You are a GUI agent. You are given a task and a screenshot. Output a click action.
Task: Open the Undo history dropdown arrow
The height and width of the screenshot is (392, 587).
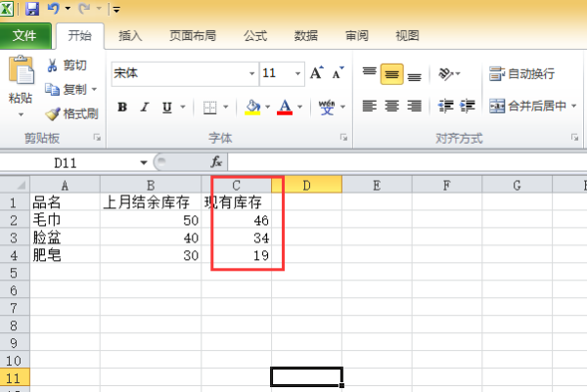point(68,8)
